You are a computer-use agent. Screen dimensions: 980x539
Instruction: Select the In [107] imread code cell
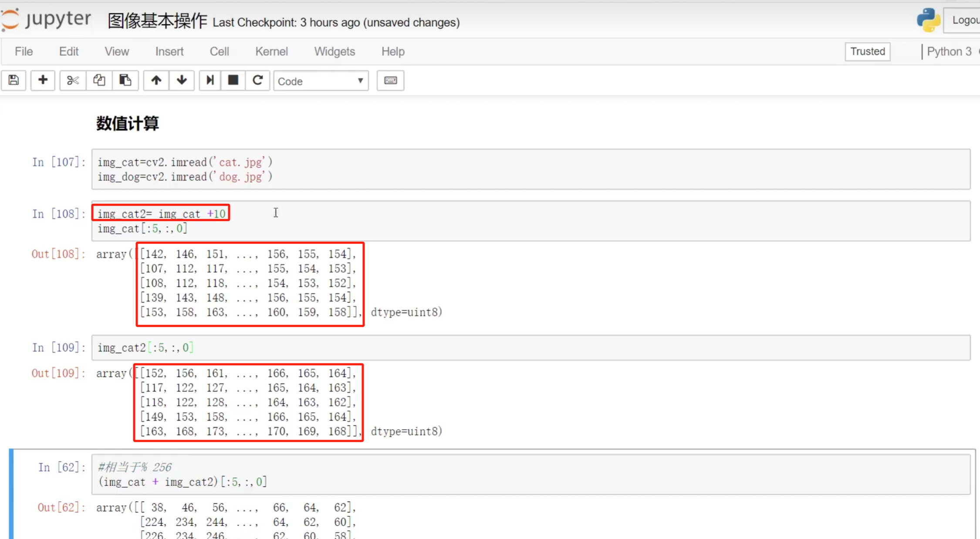(x=523, y=169)
